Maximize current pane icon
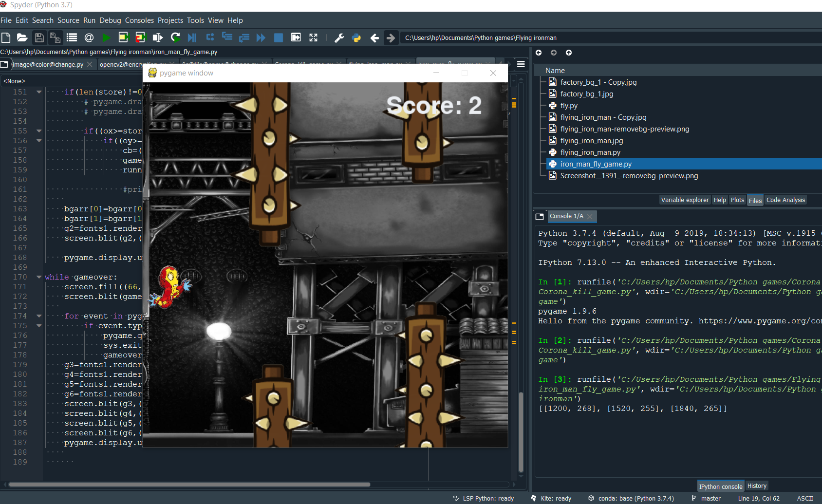This screenshot has width=822, height=504. [296, 37]
